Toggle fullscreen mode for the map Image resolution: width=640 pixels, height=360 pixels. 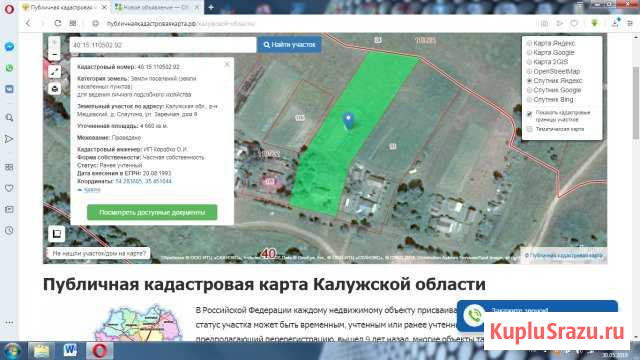click(x=54, y=72)
